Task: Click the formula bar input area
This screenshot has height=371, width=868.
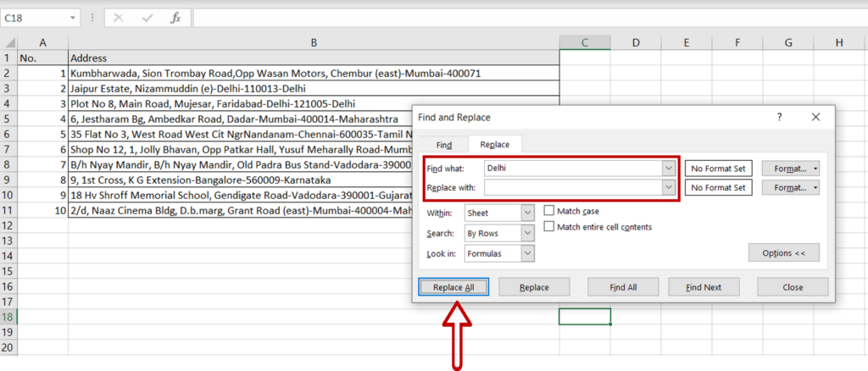Action: point(530,18)
